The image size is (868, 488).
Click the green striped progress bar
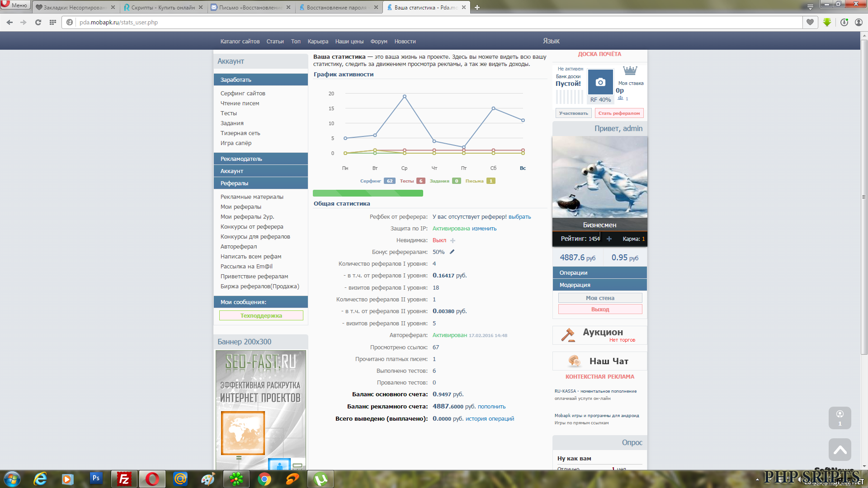coord(368,193)
